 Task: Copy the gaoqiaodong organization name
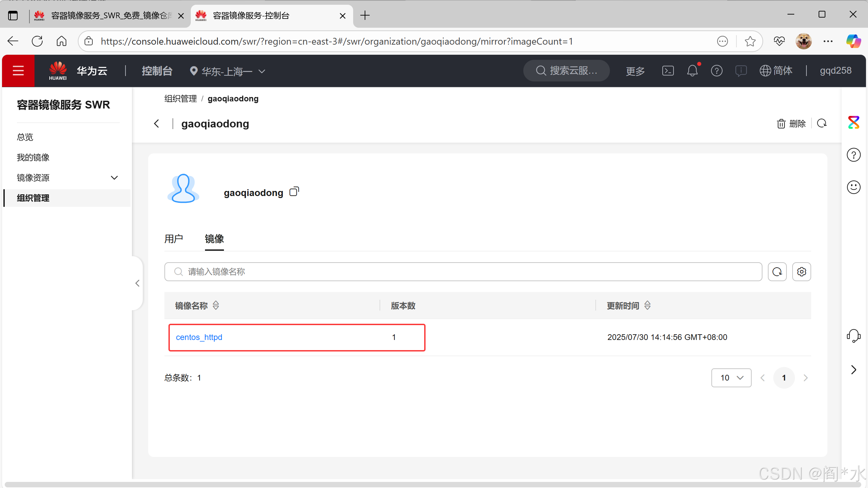pos(294,192)
